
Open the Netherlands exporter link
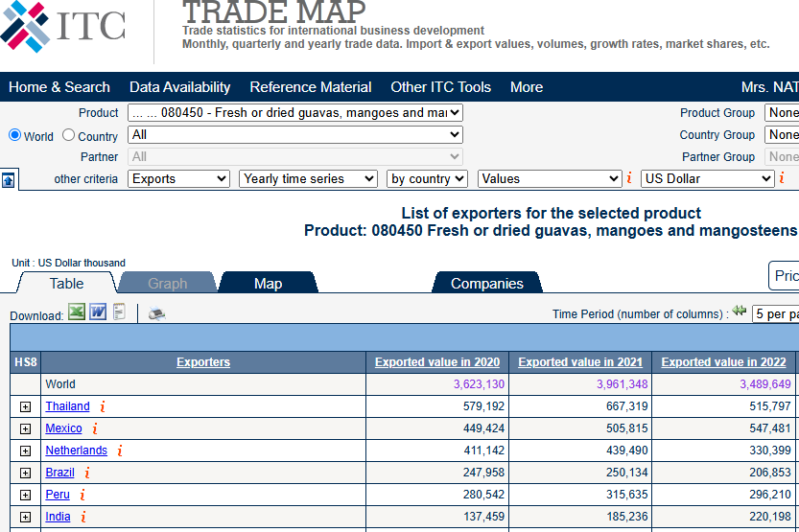coord(77,450)
